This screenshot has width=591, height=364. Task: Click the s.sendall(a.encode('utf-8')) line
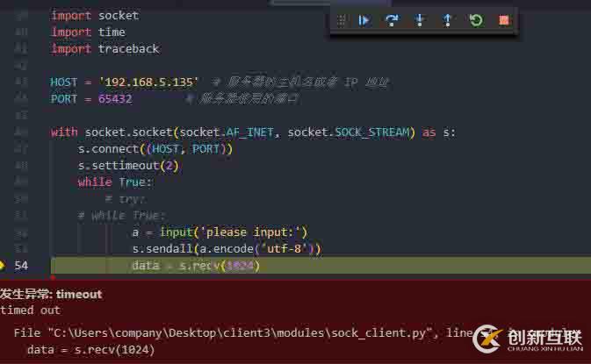[227, 249]
